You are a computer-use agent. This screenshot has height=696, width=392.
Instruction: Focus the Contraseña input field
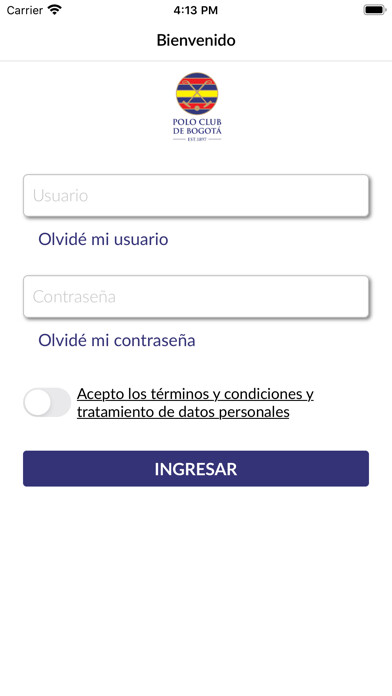196,297
